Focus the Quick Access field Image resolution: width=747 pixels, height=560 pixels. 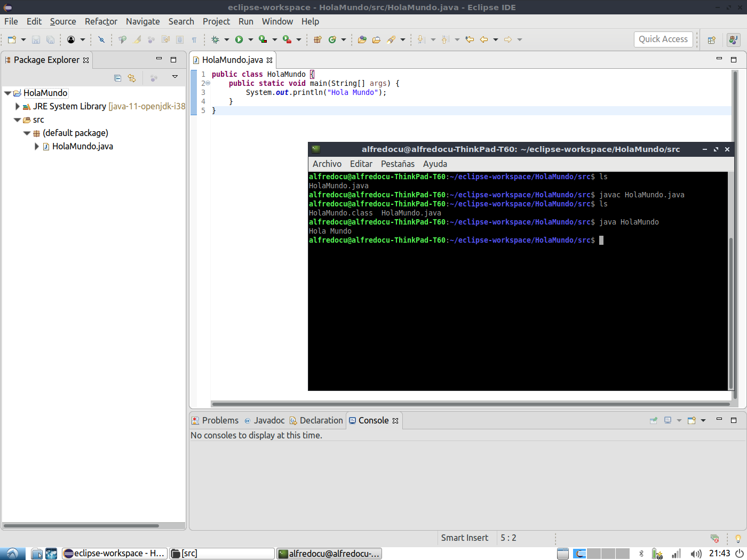click(663, 39)
